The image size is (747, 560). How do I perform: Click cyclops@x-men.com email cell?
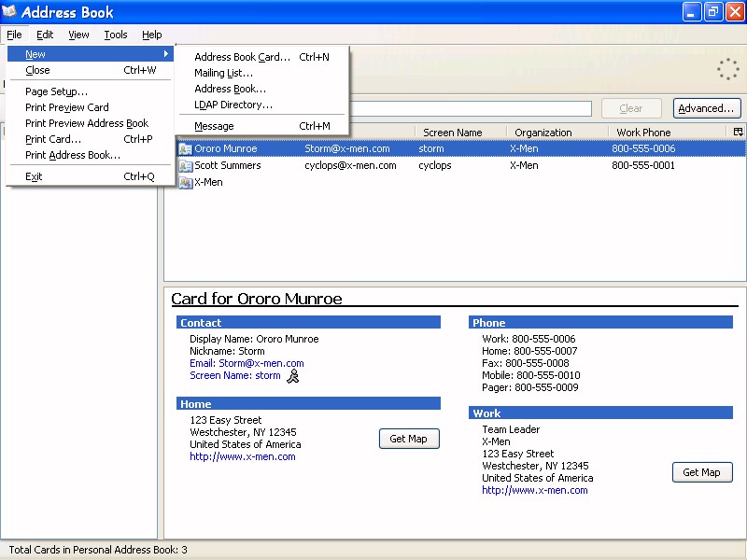point(350,165)
